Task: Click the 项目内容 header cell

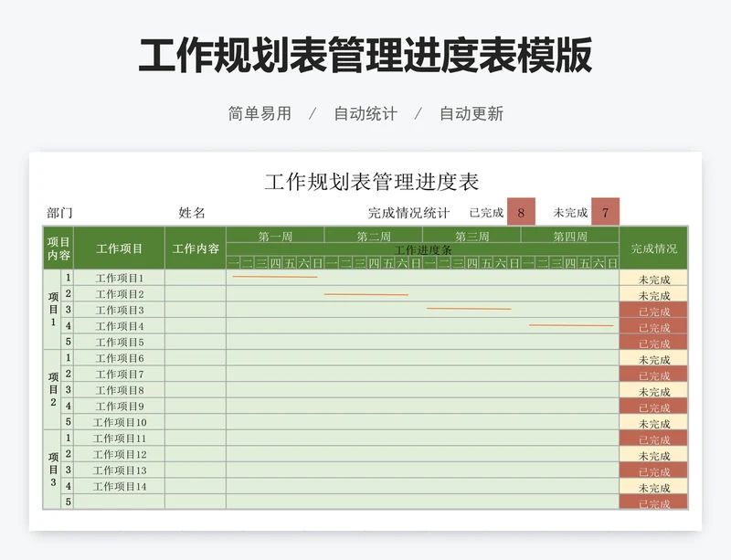Action: pos(58,248)
